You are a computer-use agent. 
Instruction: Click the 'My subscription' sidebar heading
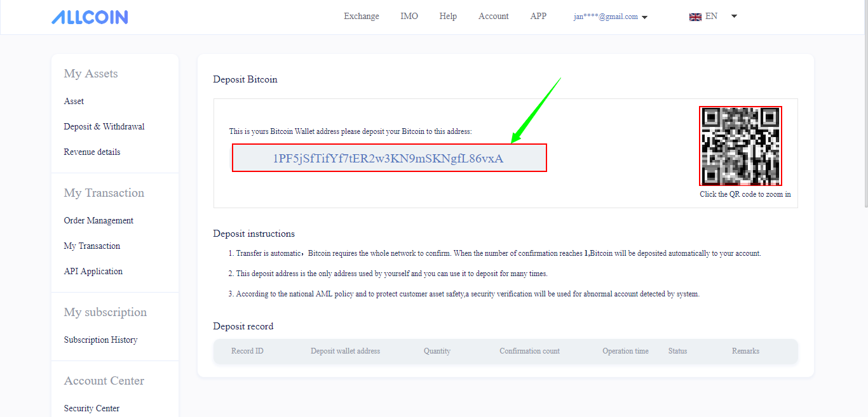point(105,313)
